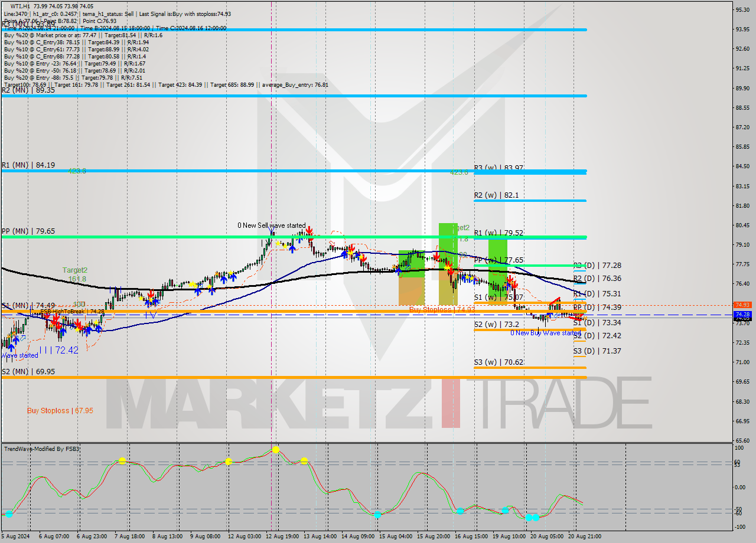The width and height of the screenshot is (756, 543).
Task: Click the R1 (D) | 75.31 daily label
Action: click(597, 294)
